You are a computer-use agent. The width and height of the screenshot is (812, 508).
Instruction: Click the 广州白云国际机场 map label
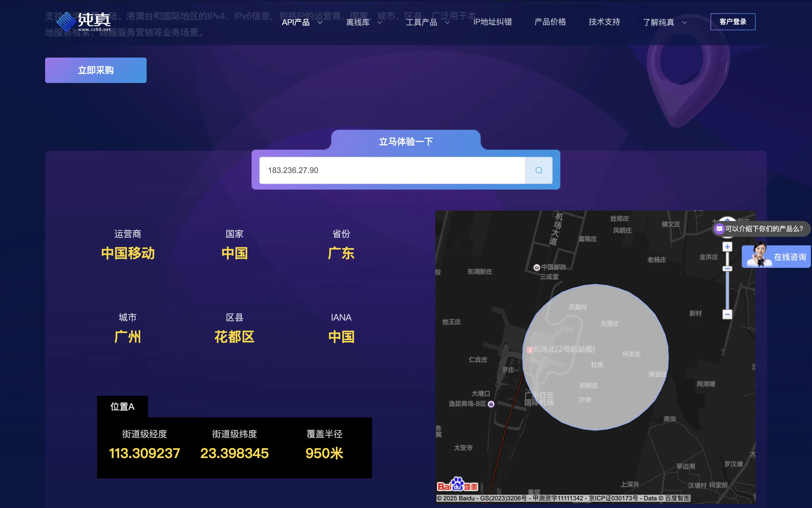point(539,399)
